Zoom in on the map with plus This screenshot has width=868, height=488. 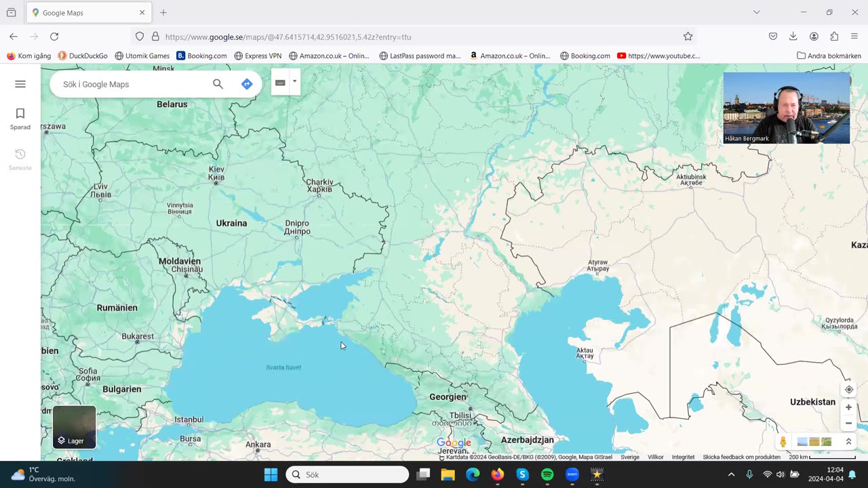(848, 407)
